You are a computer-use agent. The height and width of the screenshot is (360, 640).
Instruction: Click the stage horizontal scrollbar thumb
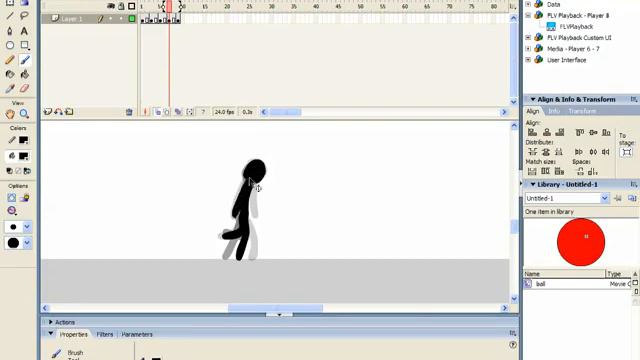pyautogui.click(x=275, y=308)
